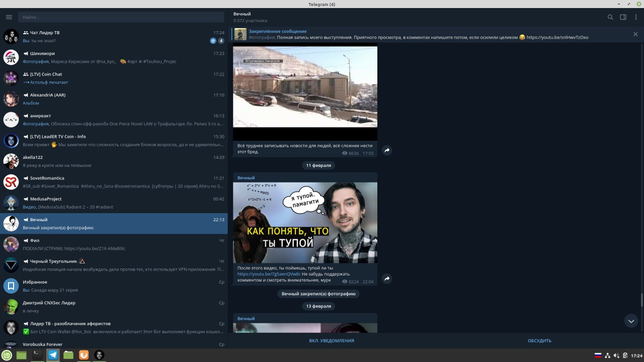Open the SovetRomantica channel

tap(114, 182)
